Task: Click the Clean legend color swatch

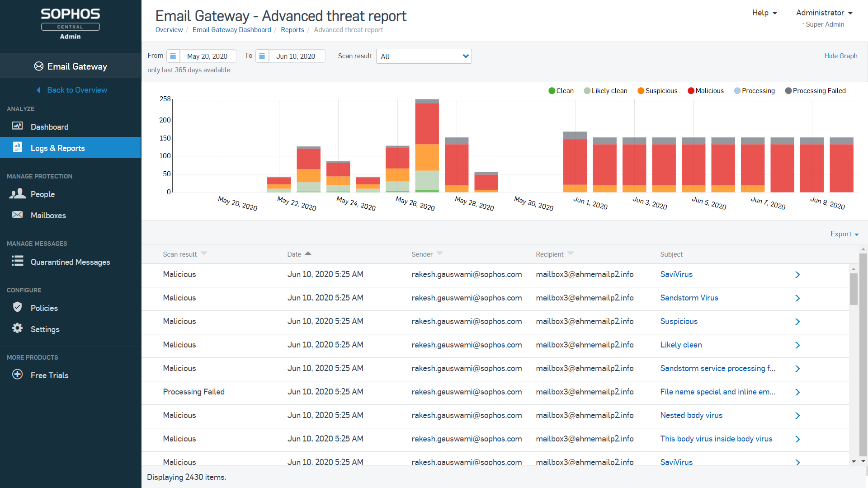Action: point(552,91)
